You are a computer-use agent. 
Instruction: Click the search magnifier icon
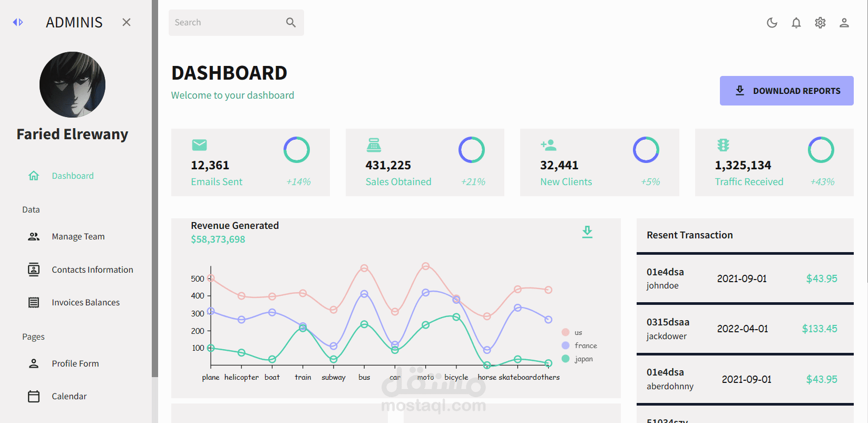point(291,22)
